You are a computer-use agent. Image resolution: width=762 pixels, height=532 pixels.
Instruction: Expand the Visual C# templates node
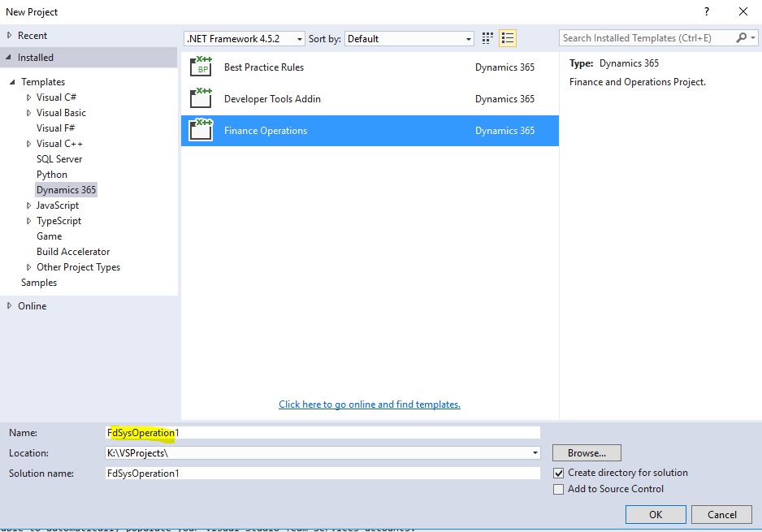click(x=29, y=97)
